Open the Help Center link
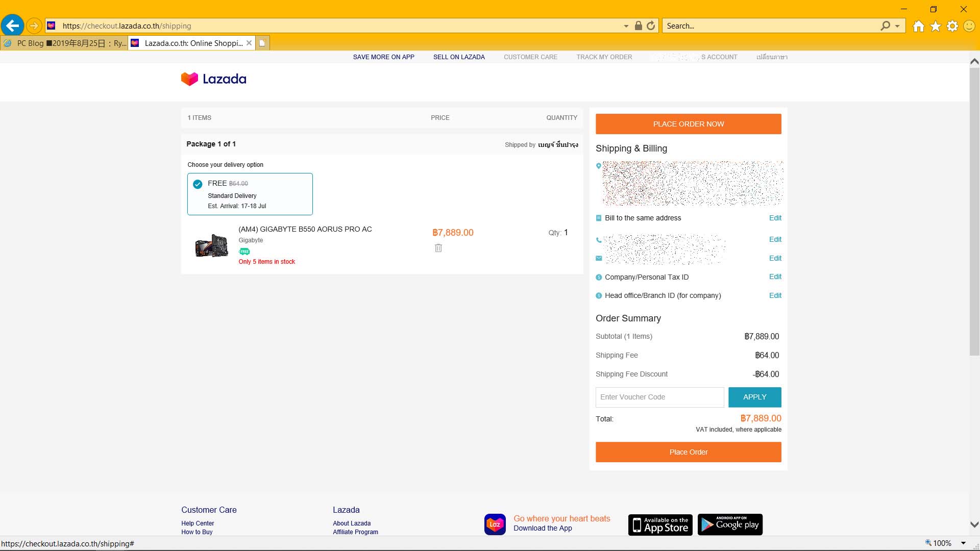Viewport: 980px width, 551px height. click(198, 523)
